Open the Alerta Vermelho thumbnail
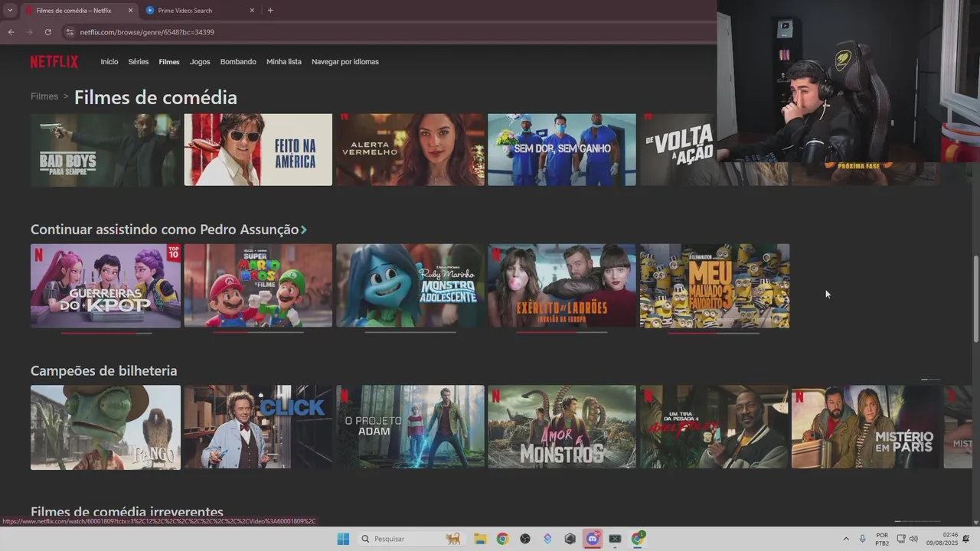The height and width of the screenshot is (551, 980). click(410, 150)
